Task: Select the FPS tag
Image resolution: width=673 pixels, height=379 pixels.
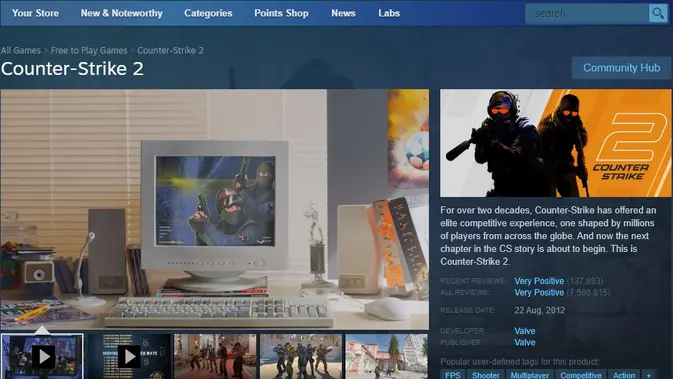Action: coord(452,375)
